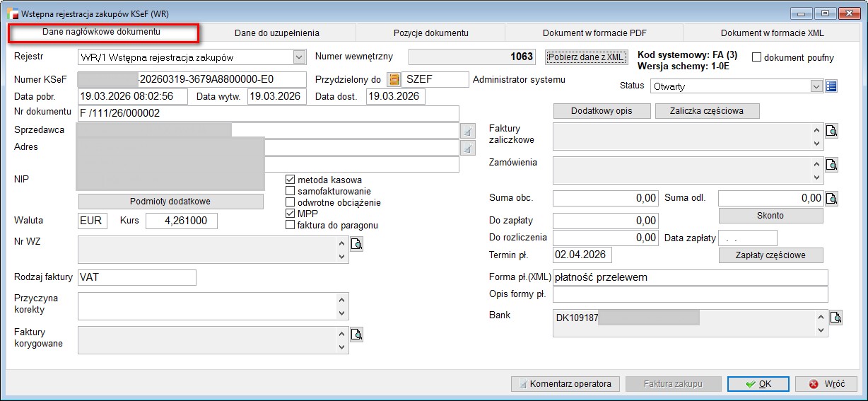The image size is (868, 401).
Task: Click the lookup icon next to Faktury zaliczkowe
Action: tap(832, 131)
